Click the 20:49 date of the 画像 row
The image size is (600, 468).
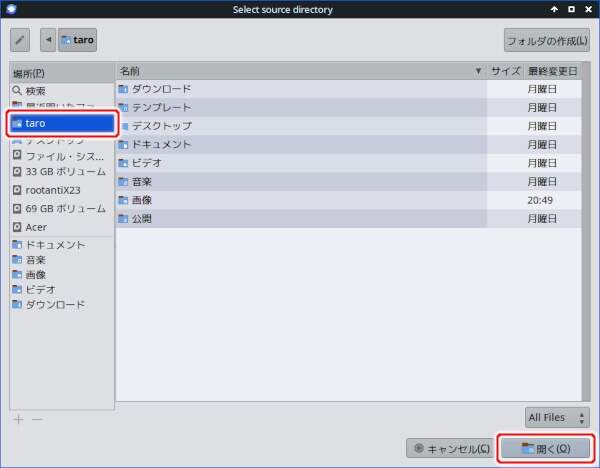click(540, 200)
